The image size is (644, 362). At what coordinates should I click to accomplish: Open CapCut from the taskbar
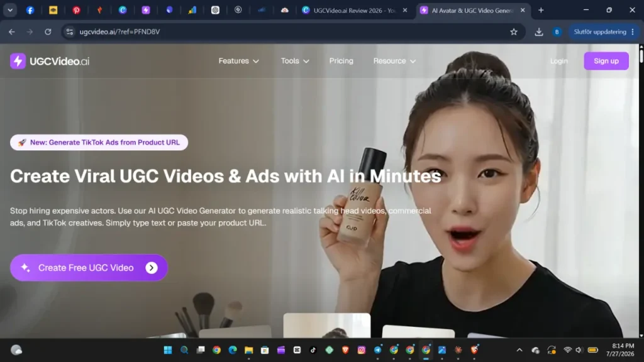pos(297,349)
